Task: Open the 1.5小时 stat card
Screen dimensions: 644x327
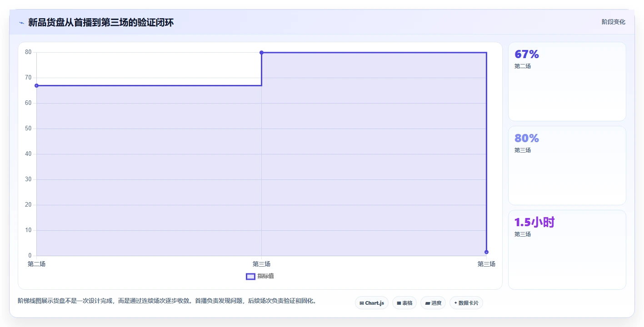Action: (567, 250)
